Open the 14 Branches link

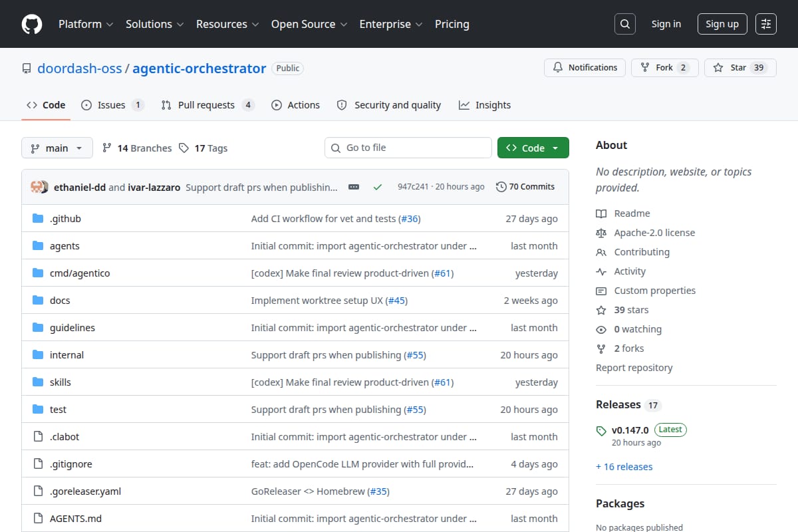click(137, 148)
